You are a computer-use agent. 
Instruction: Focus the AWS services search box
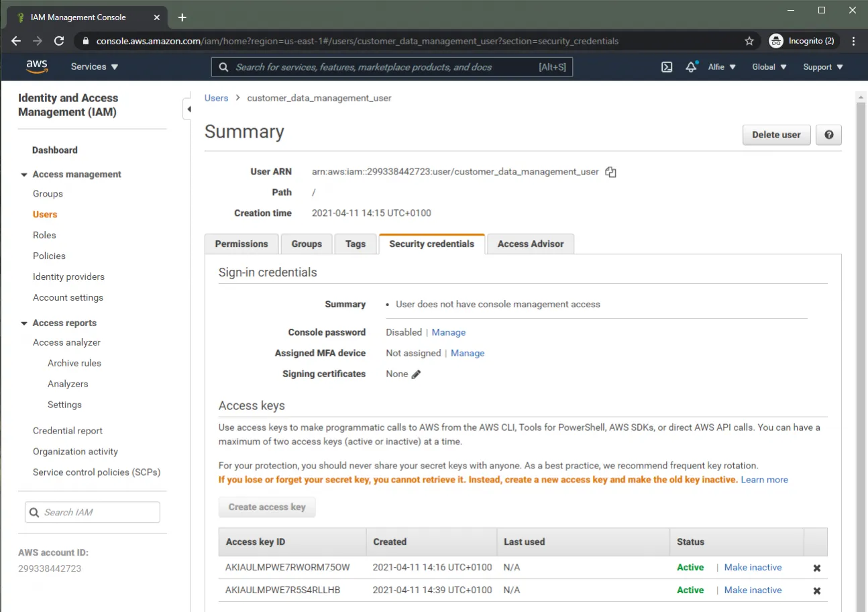point(392,67)
